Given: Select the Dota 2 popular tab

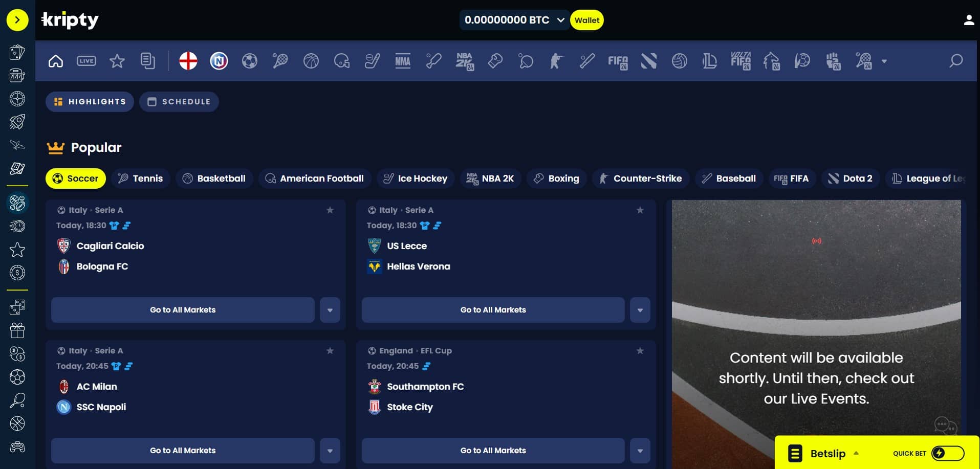Looking at the screenshot, I should click(x=851, y=178).
